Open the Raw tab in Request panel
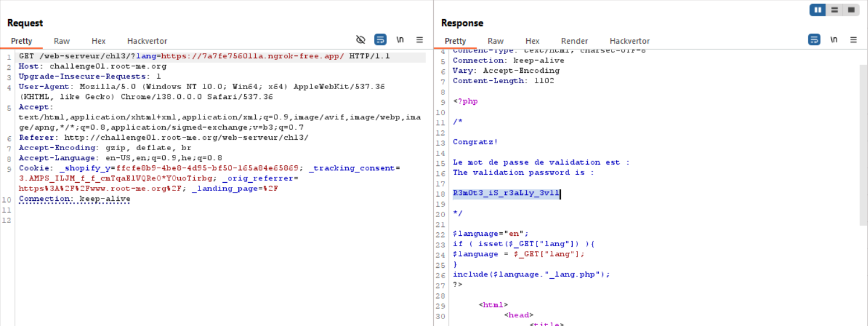This screenshot has width=868, height=326. pyautogui.click(x=62, y=41)
